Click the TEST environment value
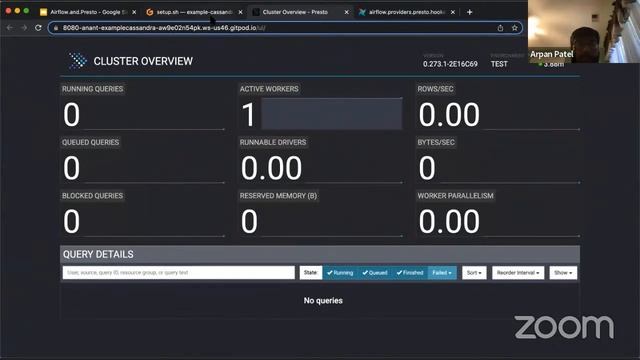Screen dimensions: 640x360 [499, 64]
